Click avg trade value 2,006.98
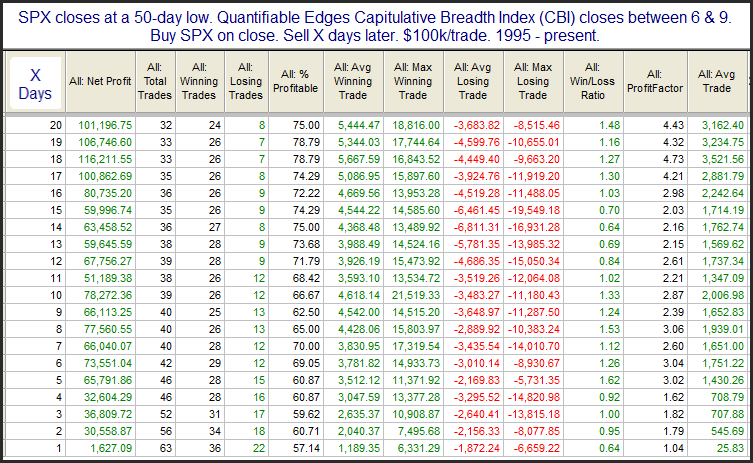Screen dimensions: 753x463 click(x=723, y=295)
